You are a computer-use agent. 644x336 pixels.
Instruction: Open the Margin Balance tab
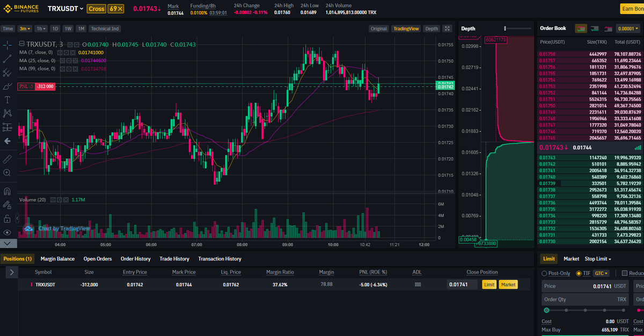[x=57, y=259]
